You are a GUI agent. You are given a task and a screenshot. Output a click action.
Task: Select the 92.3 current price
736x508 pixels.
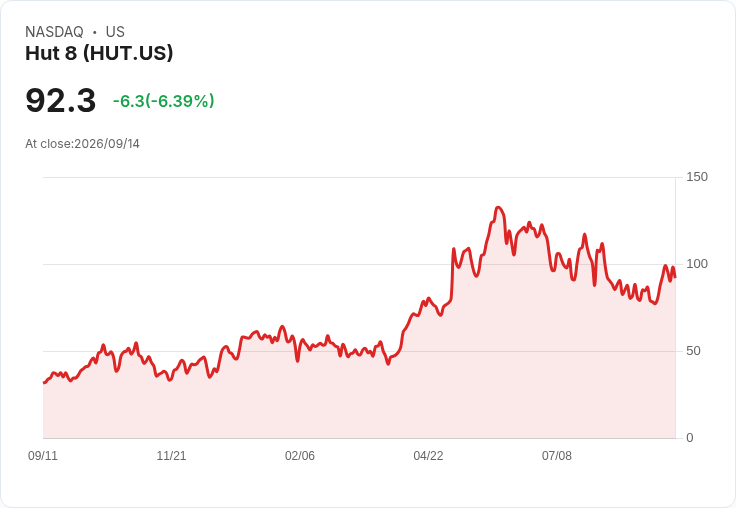(x=61, y=100)
